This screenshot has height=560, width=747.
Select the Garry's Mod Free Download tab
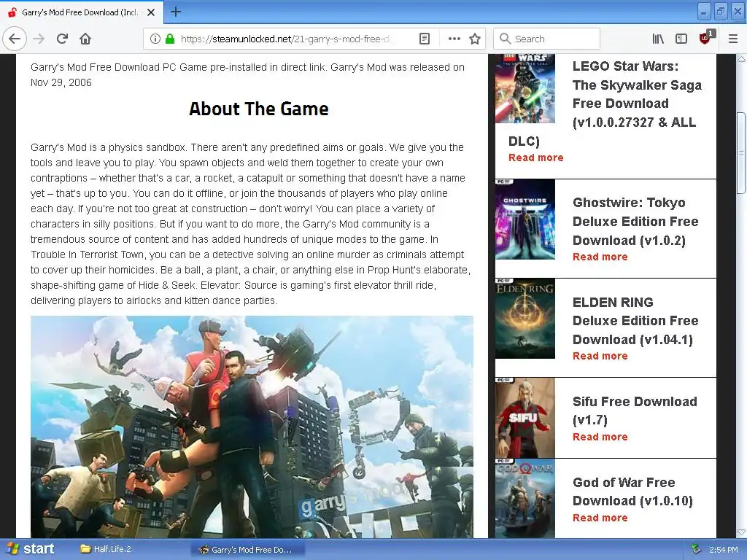point(82,12)
